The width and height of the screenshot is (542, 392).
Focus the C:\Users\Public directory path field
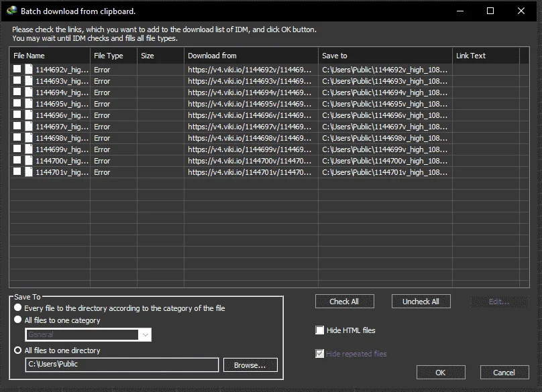[x=121, y=365]
